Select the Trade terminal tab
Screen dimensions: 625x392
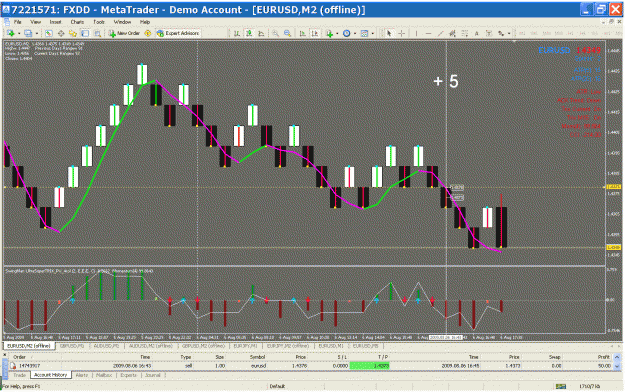pos(19,375)
